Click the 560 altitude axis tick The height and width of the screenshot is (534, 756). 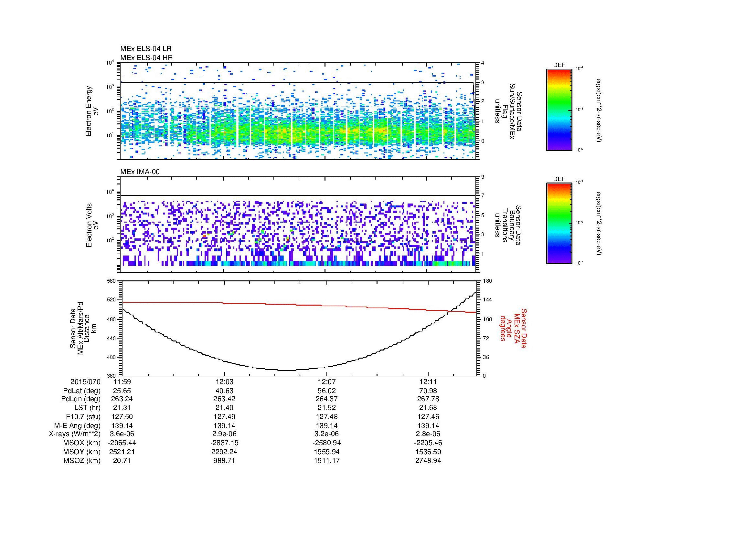(112, 281)
